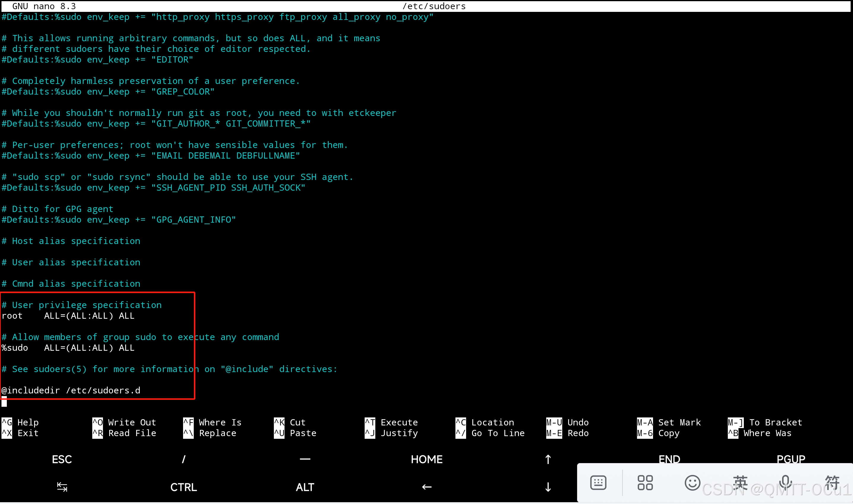The width and height of the screenshot is (853, 504).
Task: Tap the down arrow key
Action: pyautogui.click(x=548, y=487)
